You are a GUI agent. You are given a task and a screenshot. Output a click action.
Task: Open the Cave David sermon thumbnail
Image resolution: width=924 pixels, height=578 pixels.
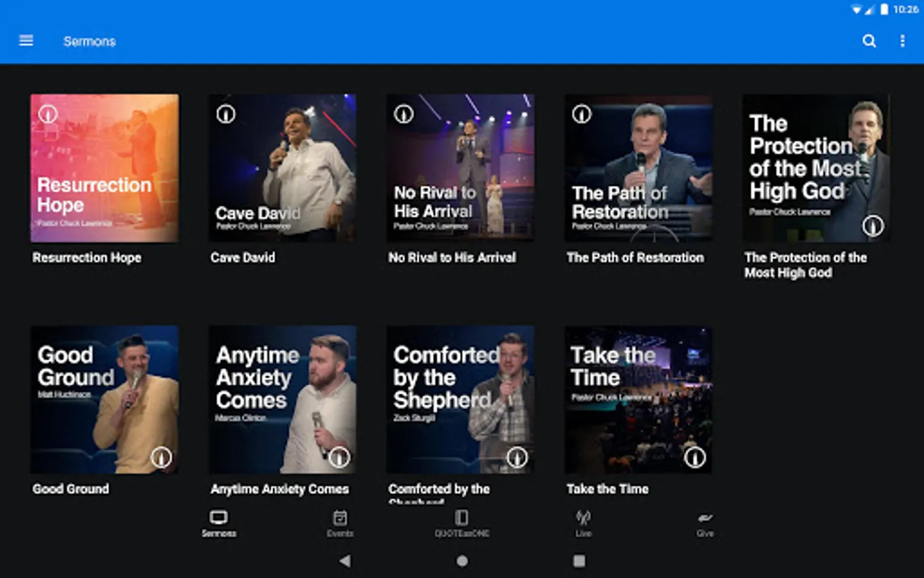coord(282,168)
